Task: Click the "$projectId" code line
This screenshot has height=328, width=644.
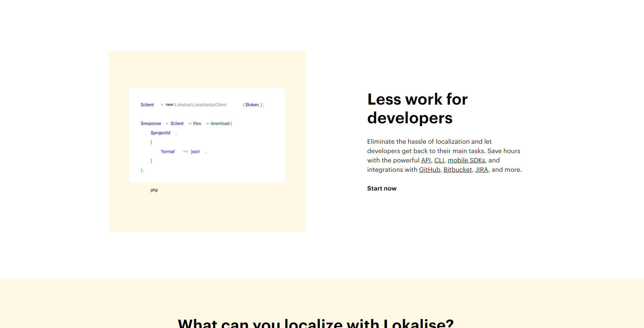Action: pyautogui.click(x=161, y=133)
